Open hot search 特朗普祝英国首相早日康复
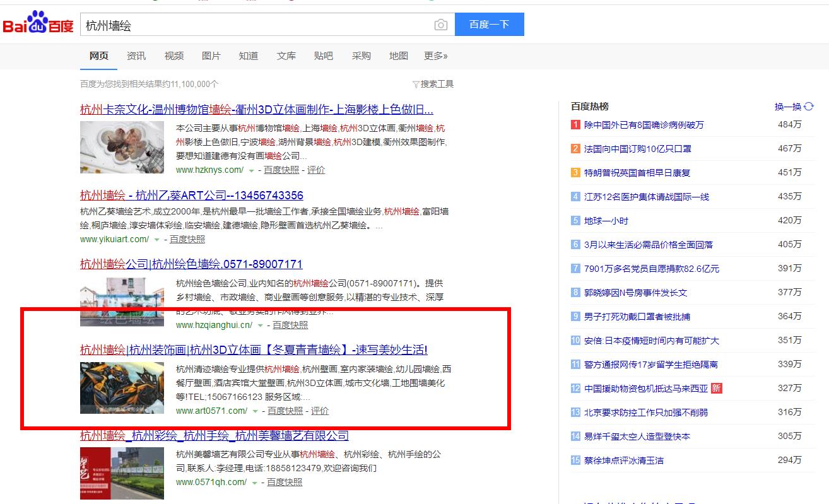The height and width of the screenshot is (504, 829). (x=637, y=173)
